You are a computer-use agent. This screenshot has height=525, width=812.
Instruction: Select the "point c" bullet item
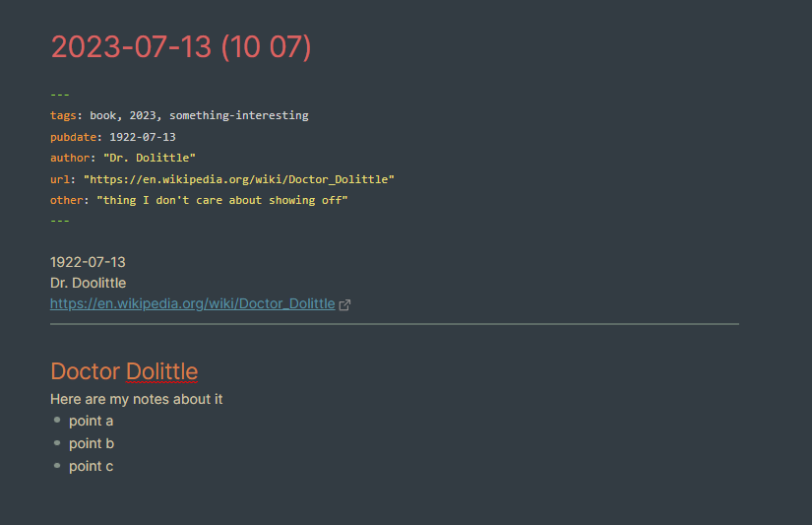click(91, 466)
